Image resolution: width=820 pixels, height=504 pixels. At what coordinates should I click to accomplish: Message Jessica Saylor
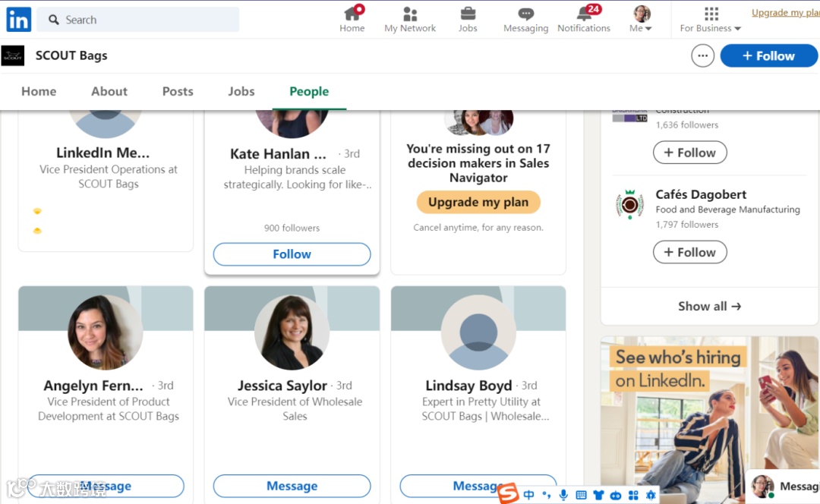(x=292, y=486)
